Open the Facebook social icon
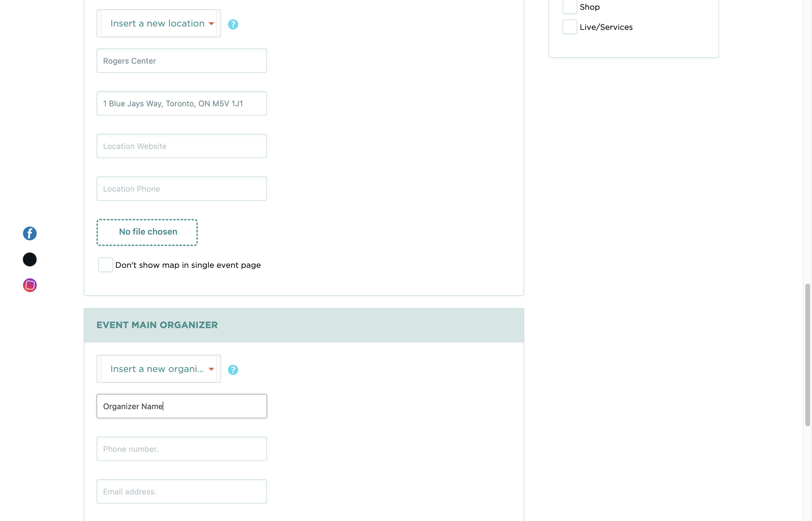Image resolution: width=812 pixels, height=521 pixels. point(30,233)
